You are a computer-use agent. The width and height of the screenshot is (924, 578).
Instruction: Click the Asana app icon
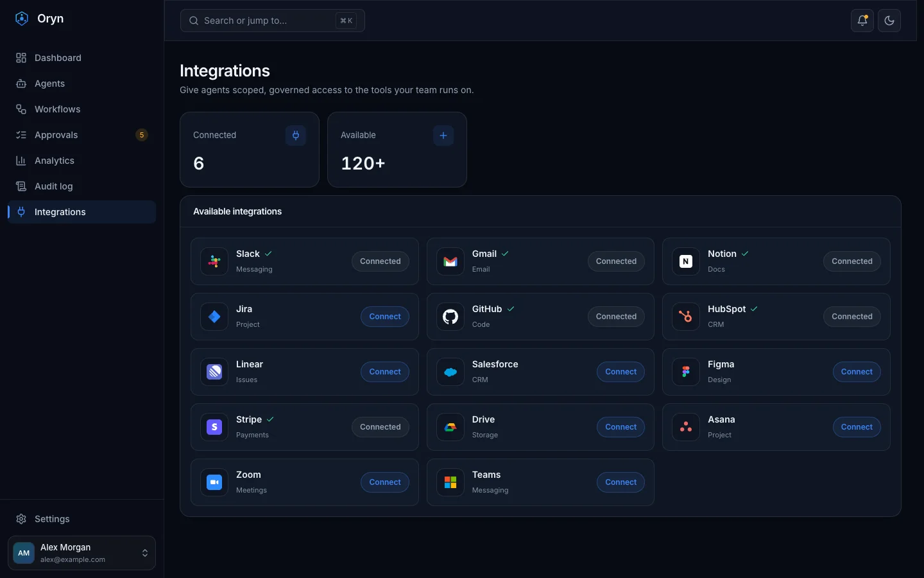[x=686, y=427]
